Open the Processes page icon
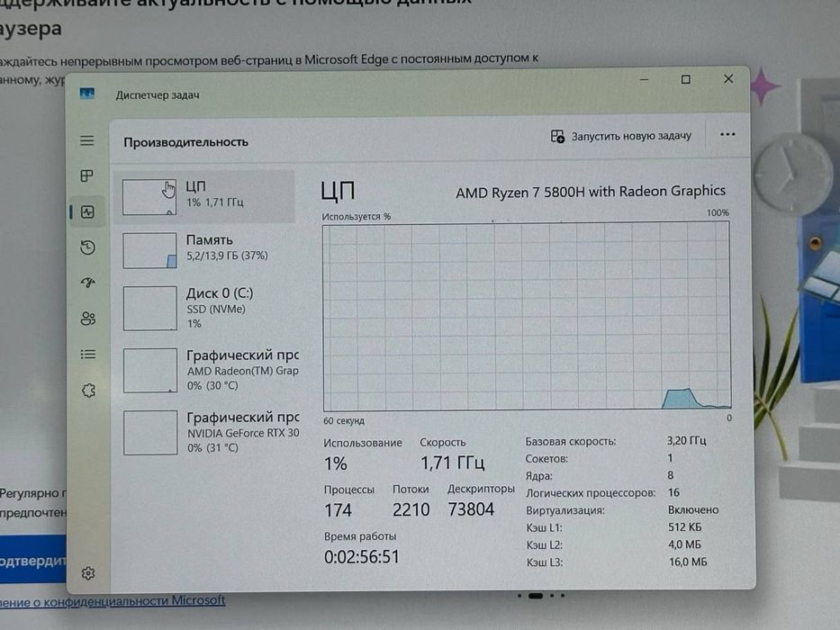The height and width of the screenshot is (630, 840). 86,175
